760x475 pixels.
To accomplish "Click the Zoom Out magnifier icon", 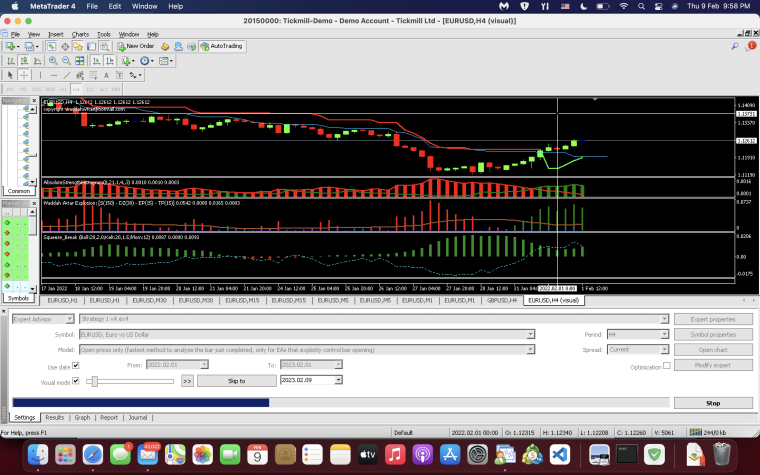I will 66,61.
